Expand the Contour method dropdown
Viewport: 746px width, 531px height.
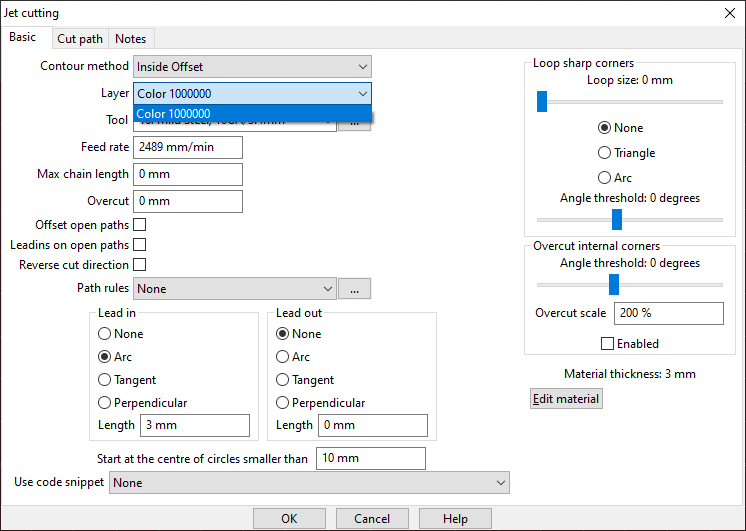(x=252, y=67)
